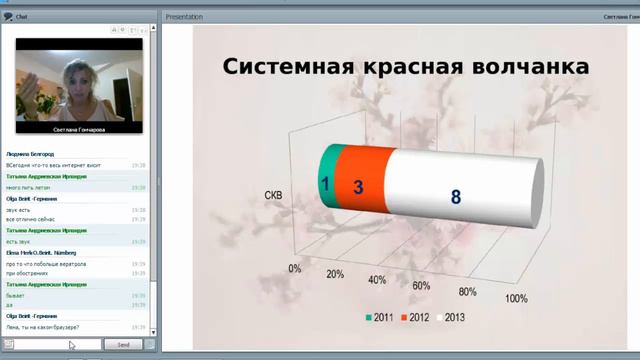The width and height of the screenshot is (640, 360).
Task: Click the third small icon above the webcam video
Action: tap(133, 30)
